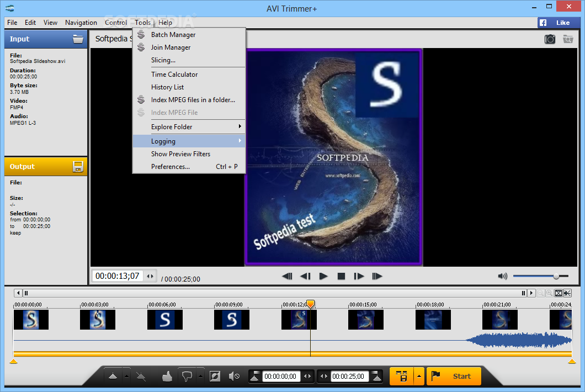Stop video playback

click(341, 276)
